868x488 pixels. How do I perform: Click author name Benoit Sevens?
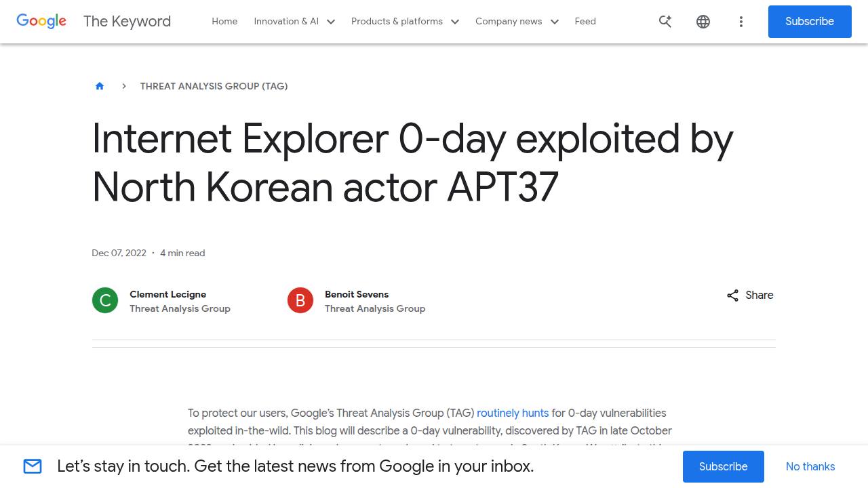[357, 294]
